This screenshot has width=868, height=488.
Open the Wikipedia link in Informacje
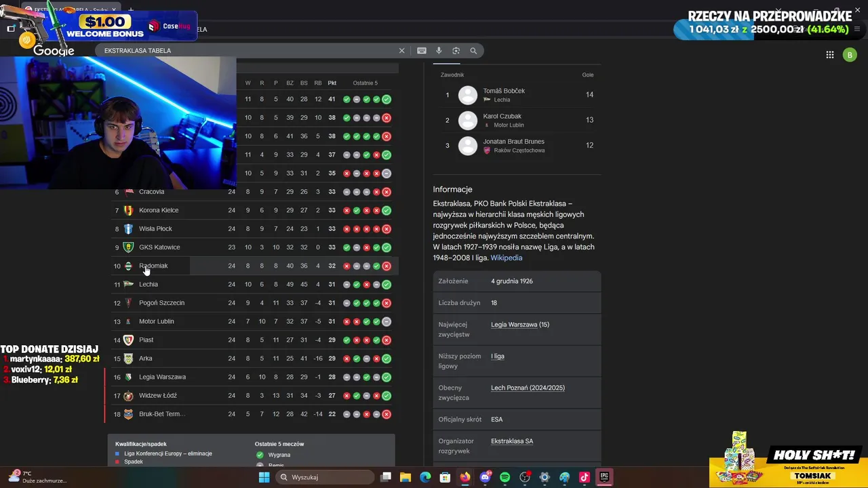(x=507, y=258)
